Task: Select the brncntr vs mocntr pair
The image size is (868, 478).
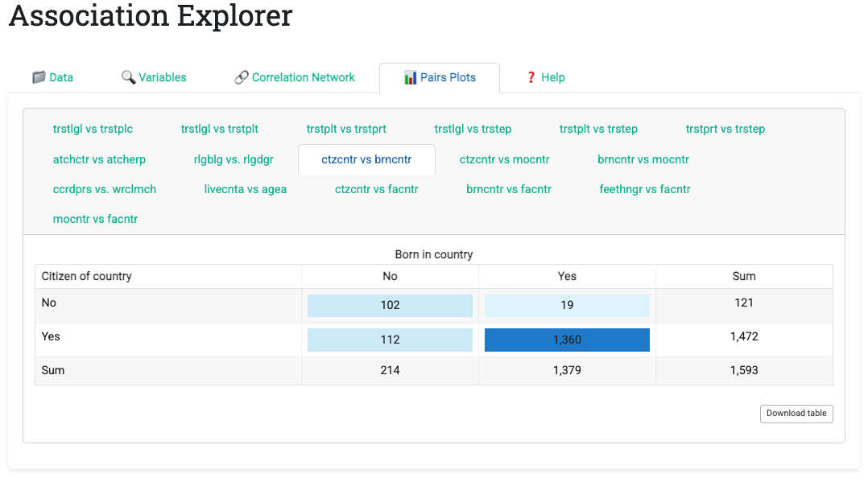Action: (x=643, y=159)
